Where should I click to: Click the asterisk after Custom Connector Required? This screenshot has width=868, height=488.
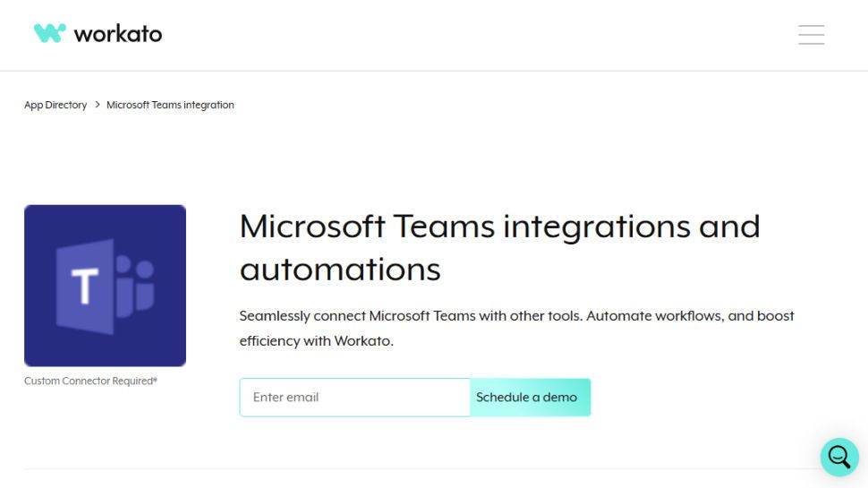155,380
